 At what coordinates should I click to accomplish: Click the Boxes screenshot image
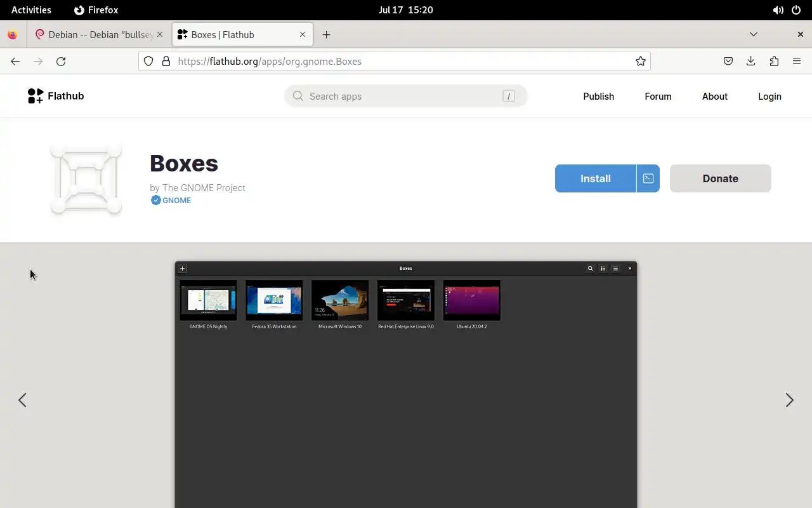406,385
